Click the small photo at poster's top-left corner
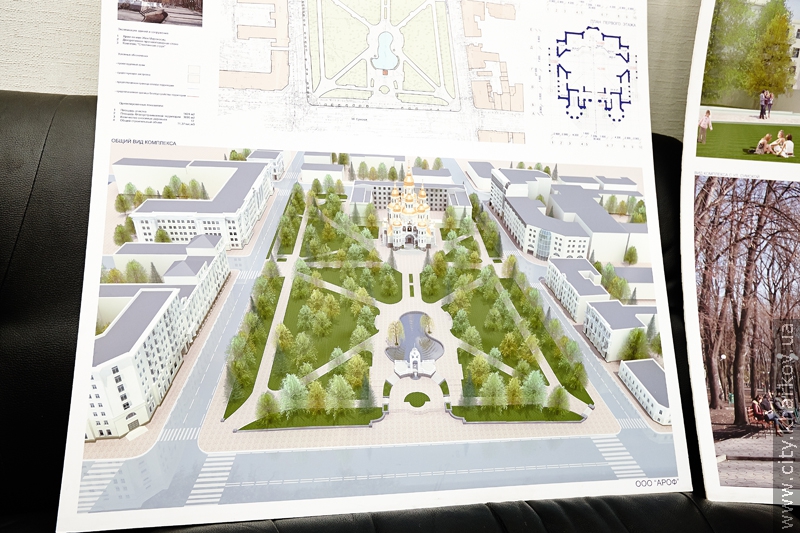Viewport: 800px width, 533px height. coord(160,11)
